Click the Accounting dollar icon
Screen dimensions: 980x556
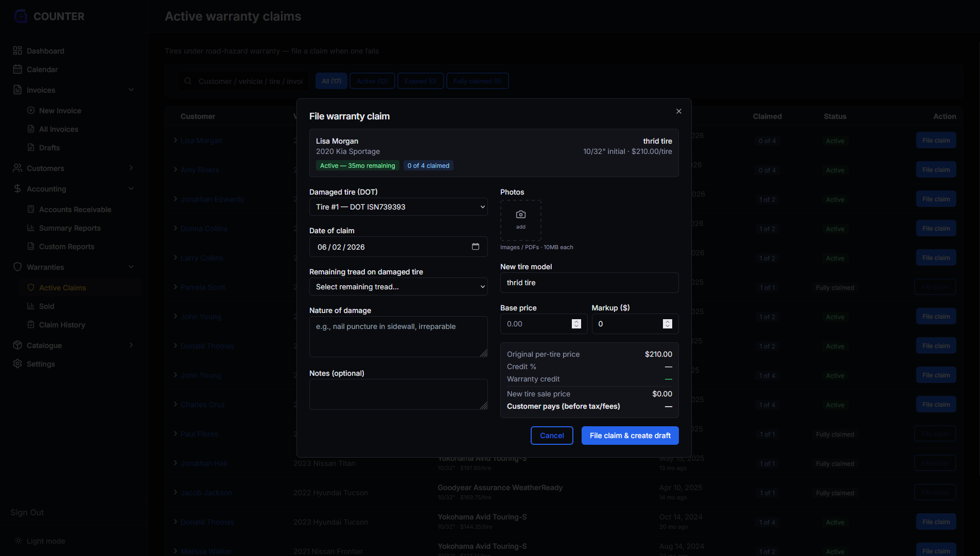17,188
